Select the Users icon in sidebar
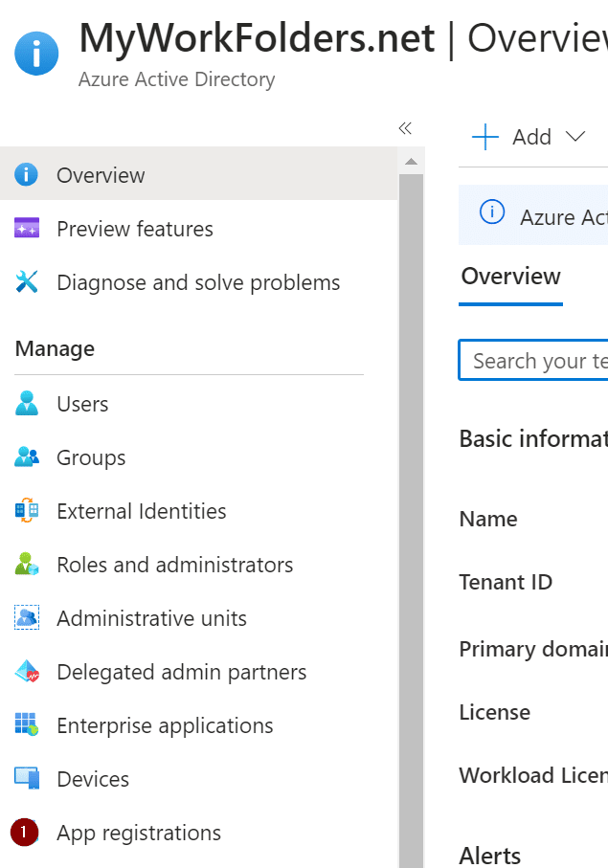Screen dimensions: 608x868 tap(27, 403)
